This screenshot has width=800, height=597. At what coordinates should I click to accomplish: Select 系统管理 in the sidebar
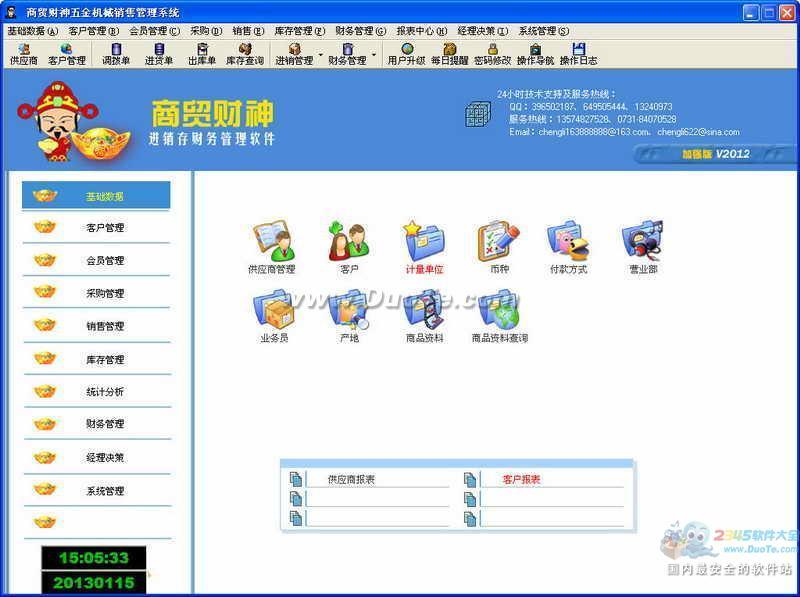tap(96, 490)
